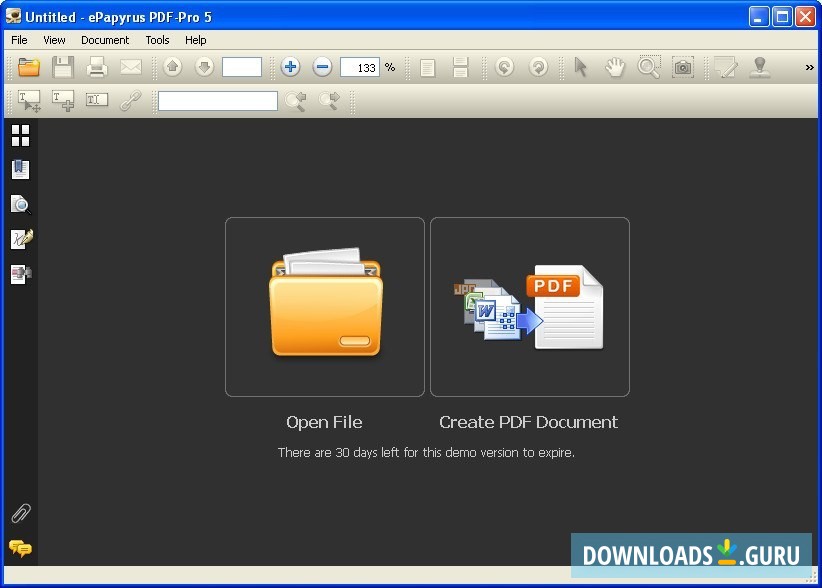Image resolution: width=822 pixels, height=588 pixels.
Task: Click the add text tool icon
Action: pyautogui.click(x=63, y=101)
